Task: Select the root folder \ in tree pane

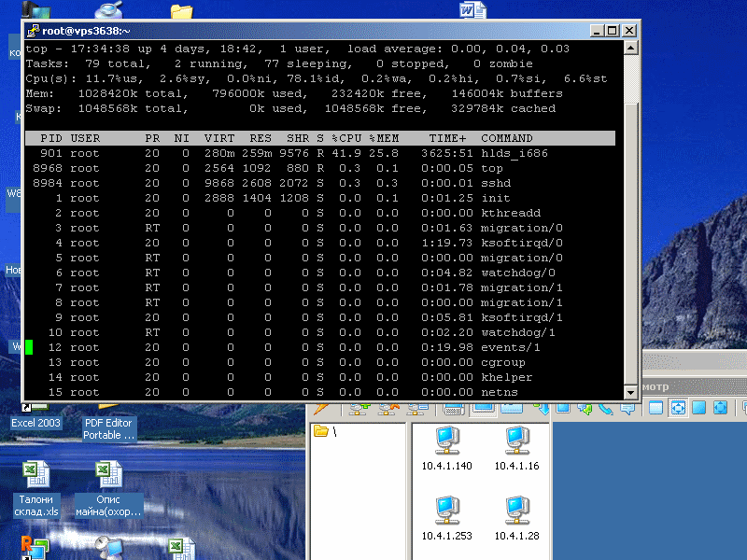Action: tap(326, 432)
